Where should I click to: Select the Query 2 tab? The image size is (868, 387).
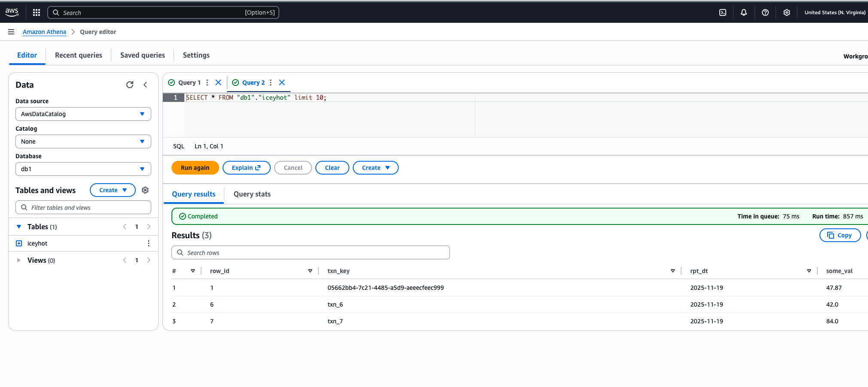coord(254,83)
